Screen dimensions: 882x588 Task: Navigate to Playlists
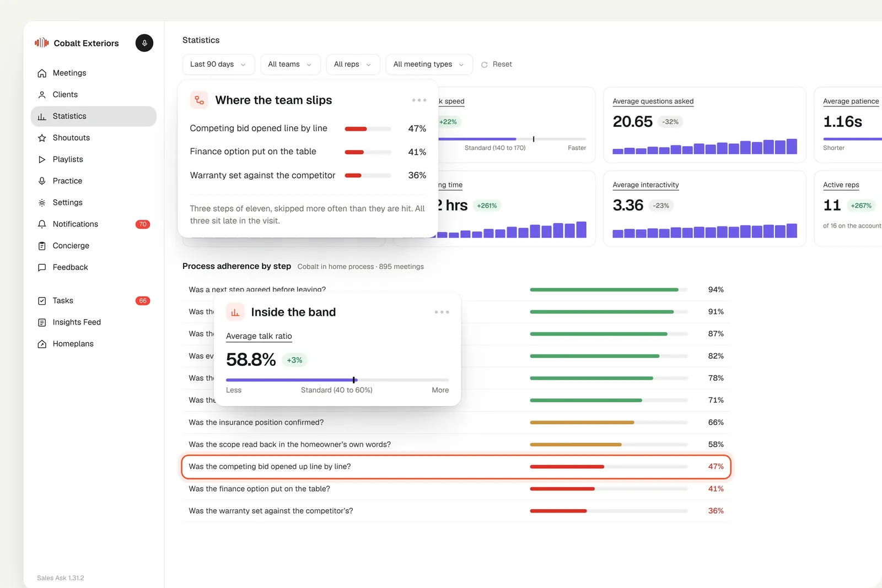[x=94, y=159]
